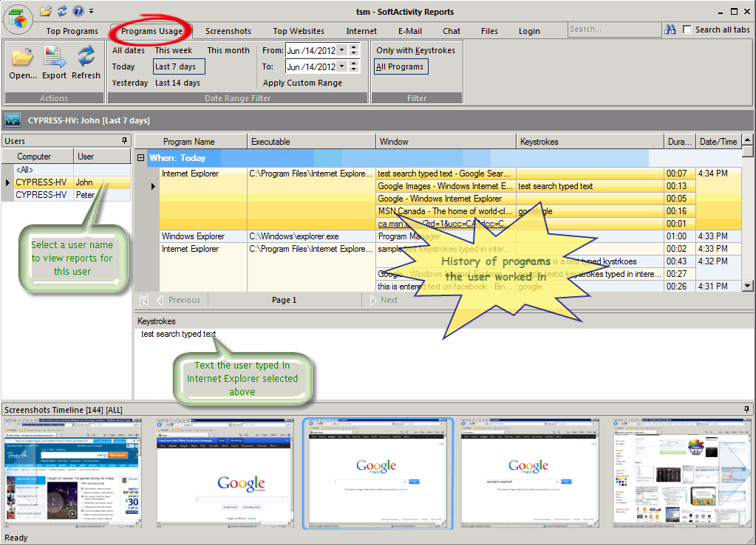Choose the All dates range
756x545 pixels.
point(129,50)
